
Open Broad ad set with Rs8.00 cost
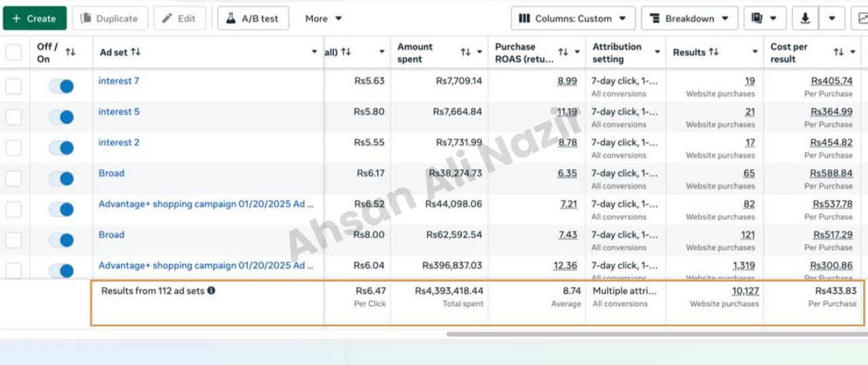point(111,235)
